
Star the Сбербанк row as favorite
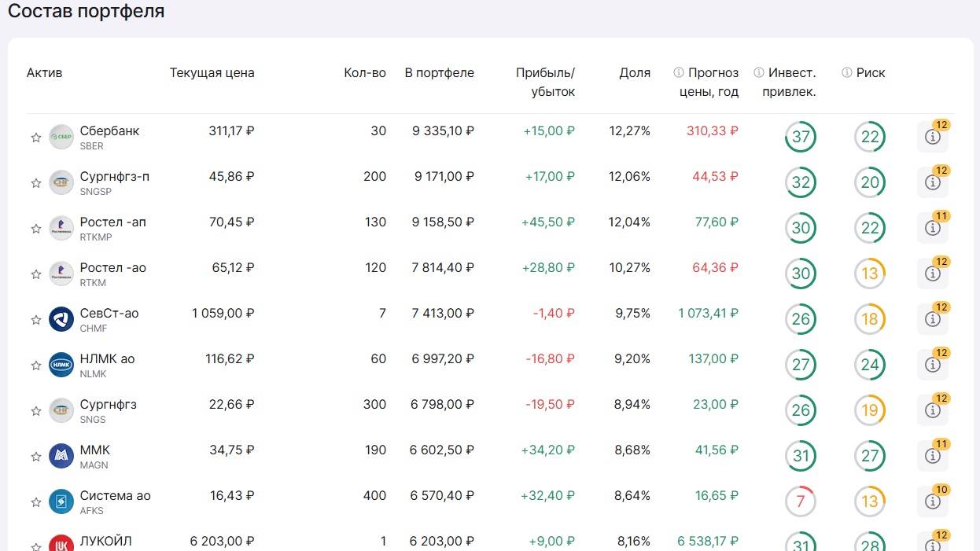click(x=35, y=138)
